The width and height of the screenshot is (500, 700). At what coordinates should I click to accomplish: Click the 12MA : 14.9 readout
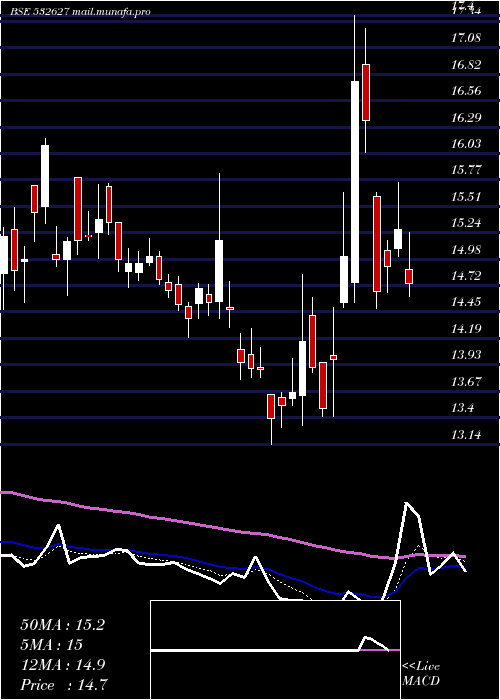tap(62, 665)
